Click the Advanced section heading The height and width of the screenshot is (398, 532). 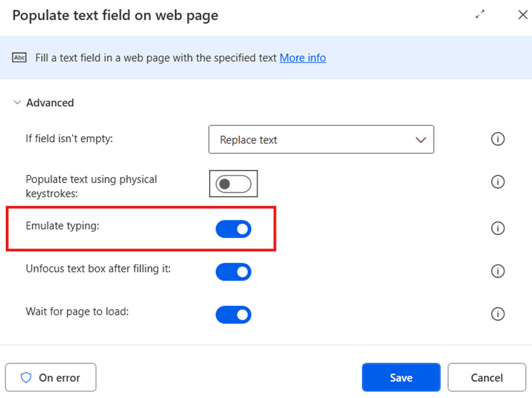pyautogui.click(x=50, y=103)
